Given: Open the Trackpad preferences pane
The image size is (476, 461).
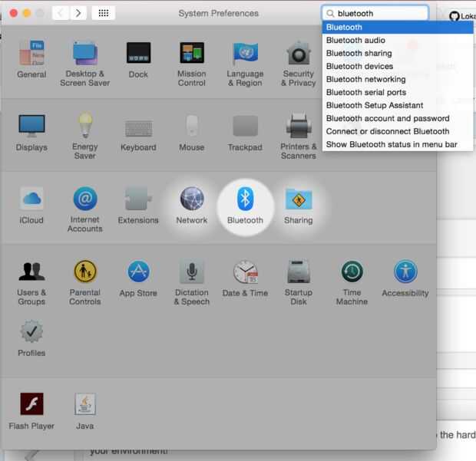Looking at the screenshot, I should (x=245, y=132).
